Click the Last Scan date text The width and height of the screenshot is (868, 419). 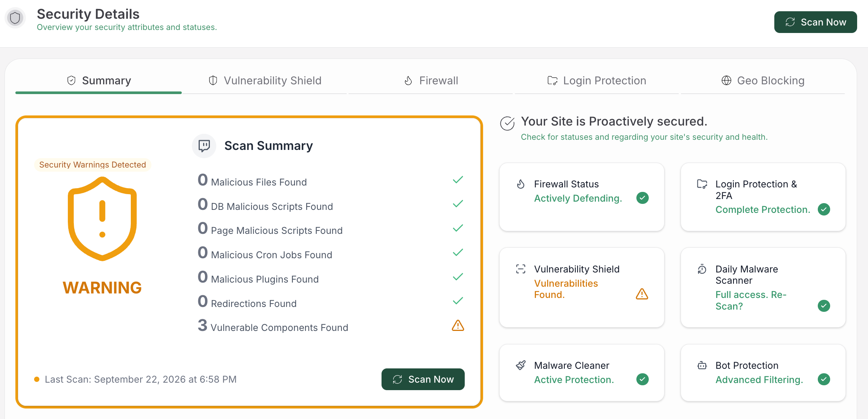coord(141,379)
